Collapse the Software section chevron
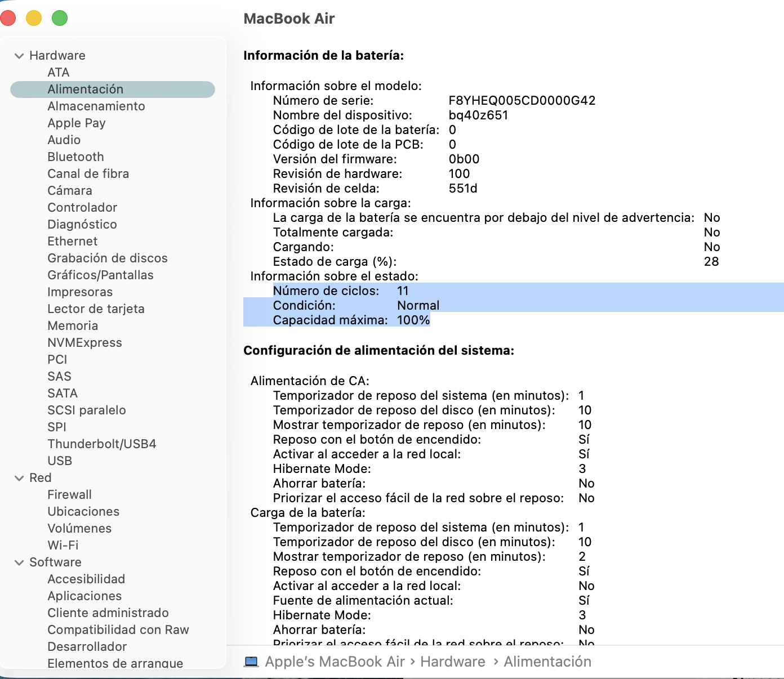The height and width of the screenshot is (679, 784). pos(19,562)
